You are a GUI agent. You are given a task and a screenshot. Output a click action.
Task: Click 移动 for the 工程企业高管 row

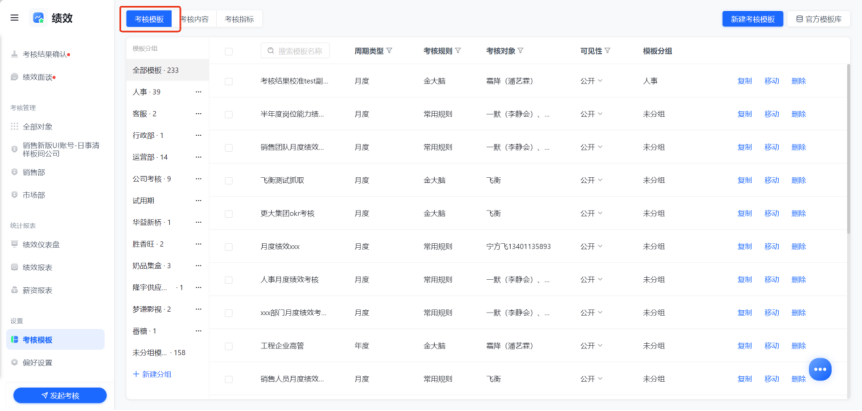pyautogui.click(x=771, y=346)
